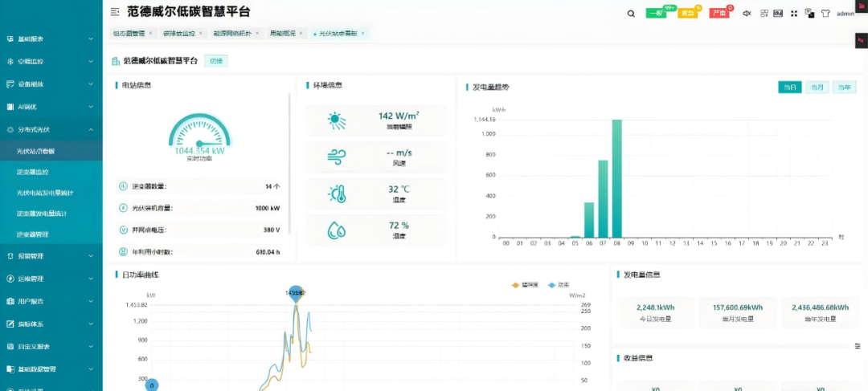Close the 组态图管理 tab
This screenshot has width=868, height=391.
150,34
